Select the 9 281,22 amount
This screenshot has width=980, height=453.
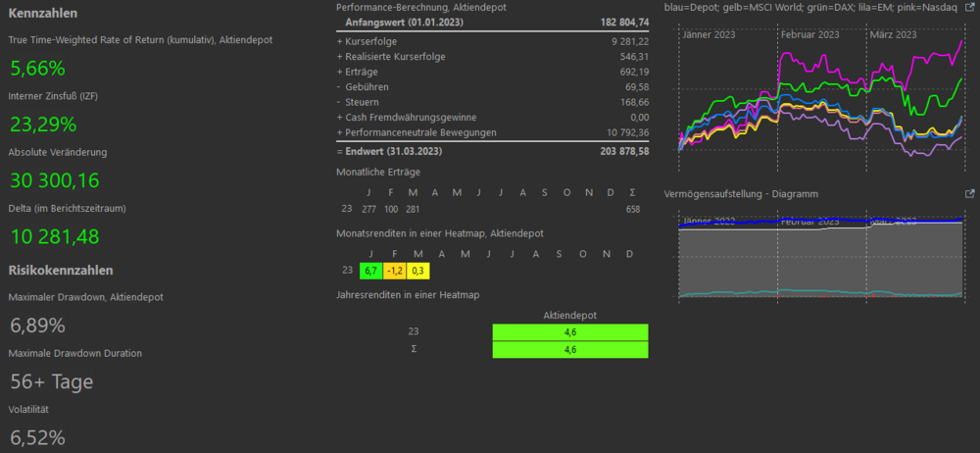(x=630, y=41)
